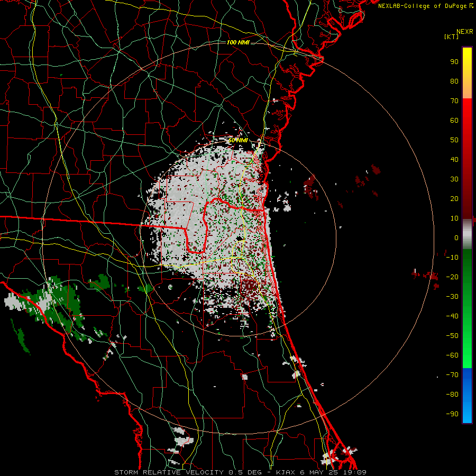The image size is (476, 476).
Task: Click the positive 30 scale label
Action: 454,179
